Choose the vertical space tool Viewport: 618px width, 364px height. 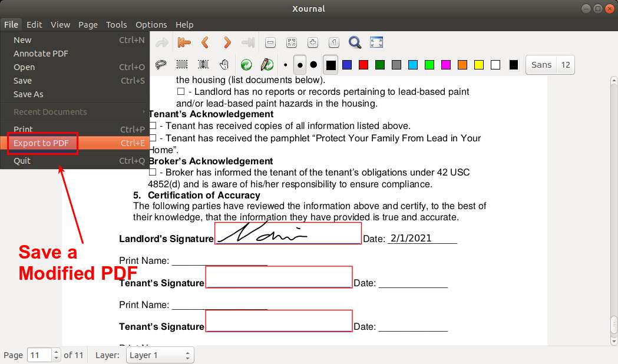click(x=203, y=64)
